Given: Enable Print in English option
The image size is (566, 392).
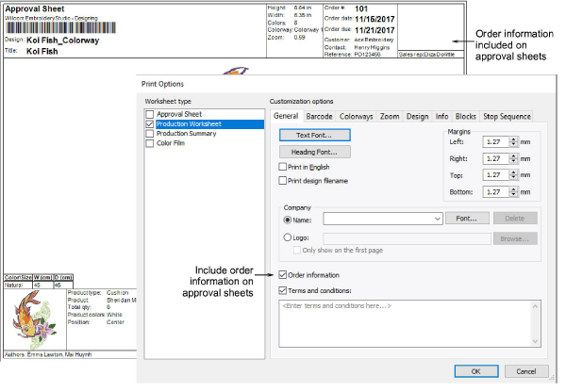Looking at the screenshot, I should click(x=284, y=167).
